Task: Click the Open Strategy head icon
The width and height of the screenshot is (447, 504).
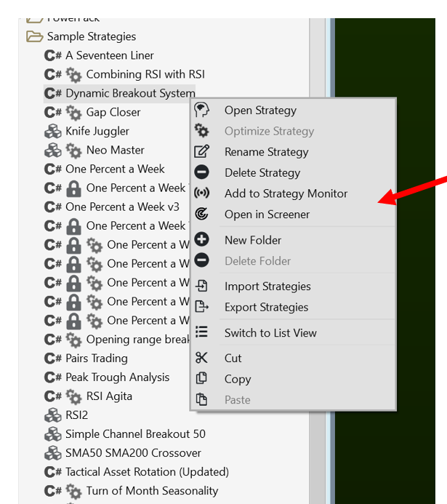Action: click(x=202, y=111)
